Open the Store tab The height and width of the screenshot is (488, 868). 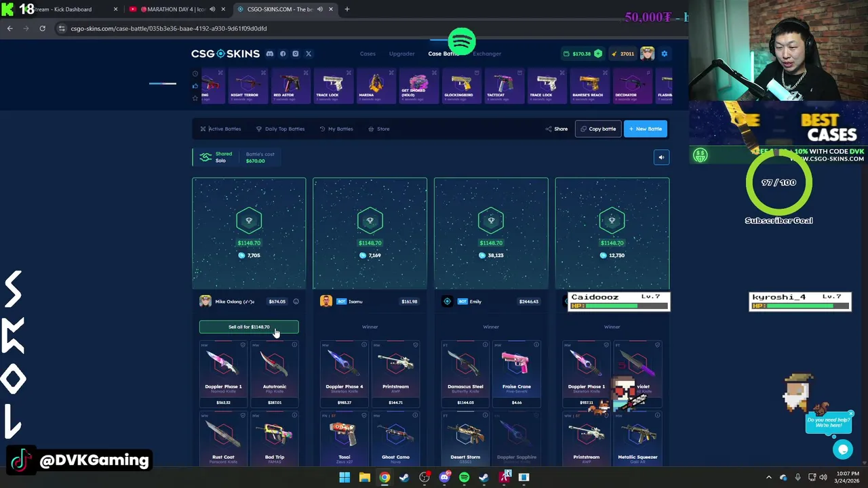coord(379,129)
